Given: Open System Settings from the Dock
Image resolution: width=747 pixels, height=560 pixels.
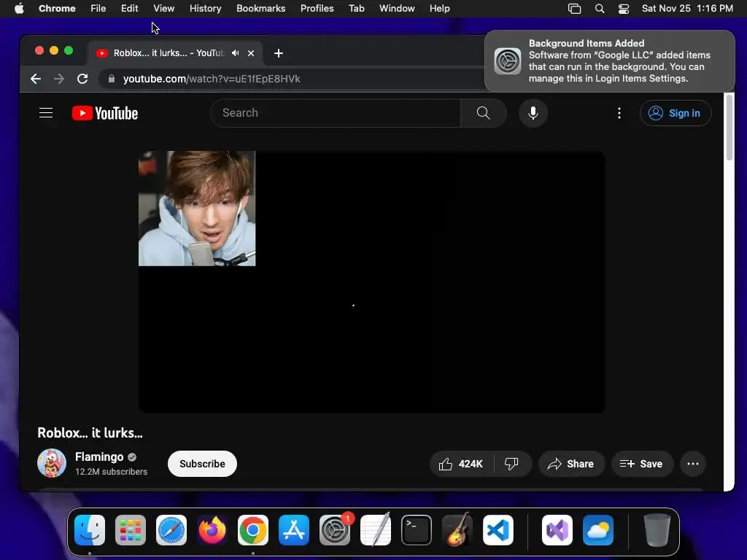Looking at the screenshot, I should coord(334,530).
